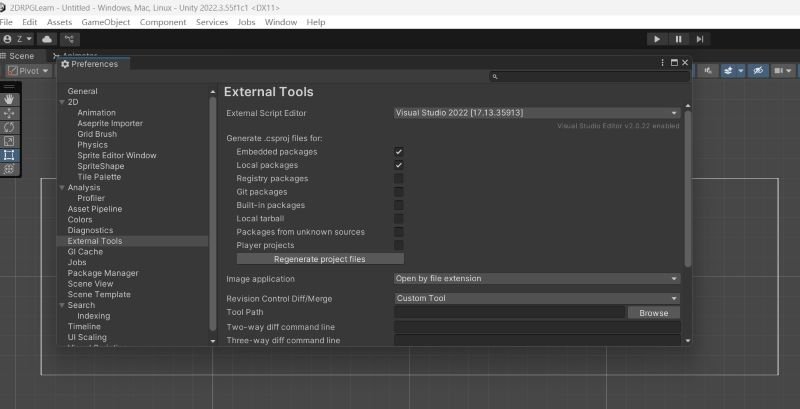Click the Play button in Unity toolbar

tap(657, 39)
